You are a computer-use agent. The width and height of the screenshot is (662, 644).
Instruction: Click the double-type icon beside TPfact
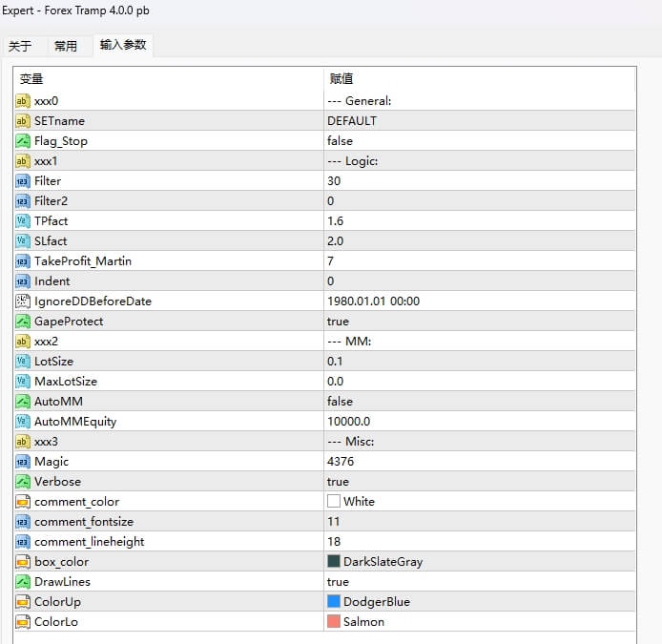(x=23, y=220)
